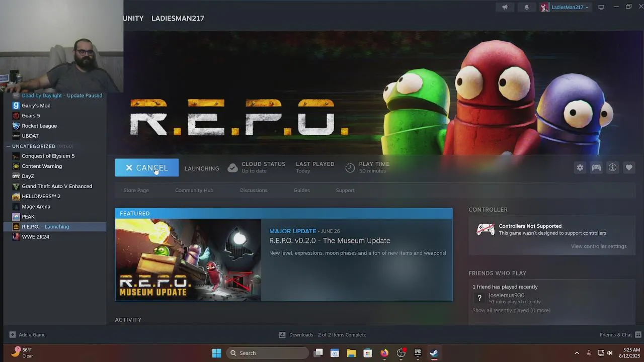This screenshot has height=362, width=644.
Task: Click the LadiesMan217 avatar picture
Action: pos(545,7)
